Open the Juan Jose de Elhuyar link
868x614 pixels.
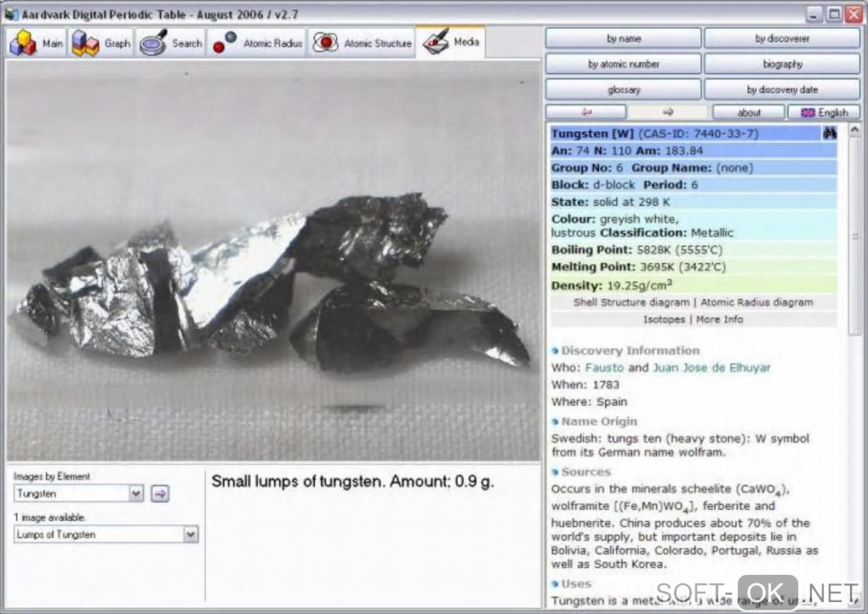[x=711, y=367]
